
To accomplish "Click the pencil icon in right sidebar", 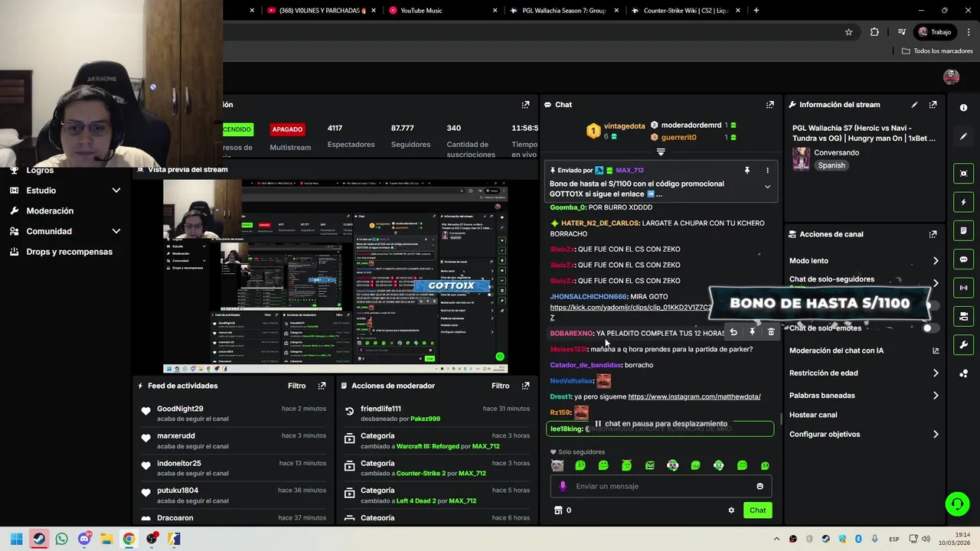I will (x=963, y=136).
